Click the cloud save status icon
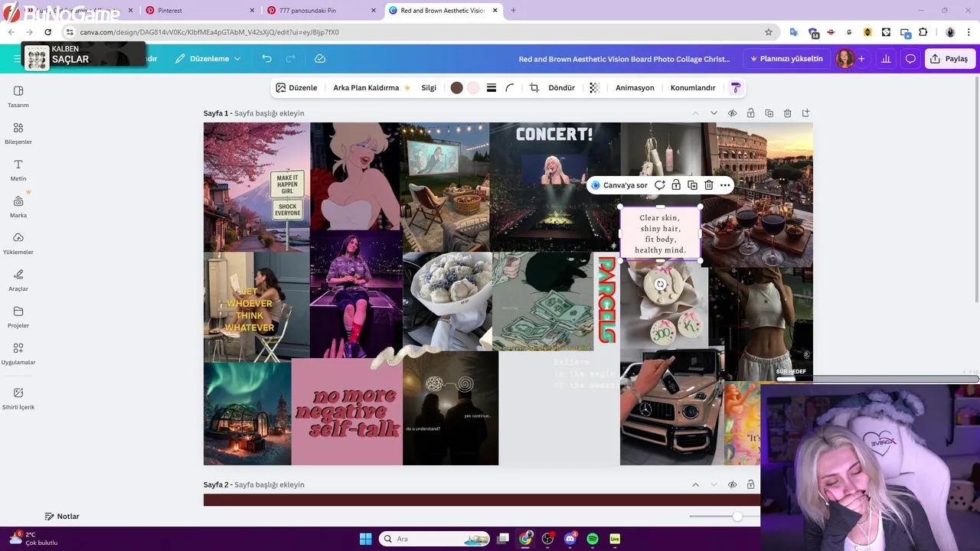The height and width of the screenshot is (551, 980). point(320,59)
